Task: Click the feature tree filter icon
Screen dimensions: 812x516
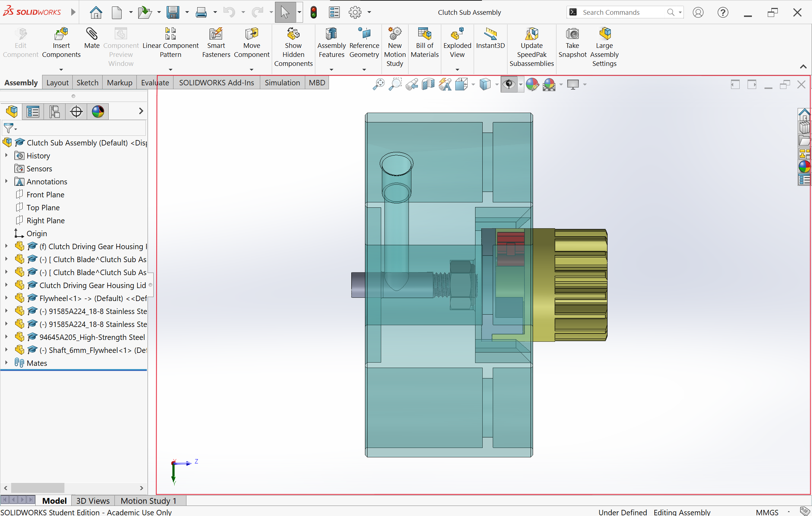Action: (x=8, y=128)
